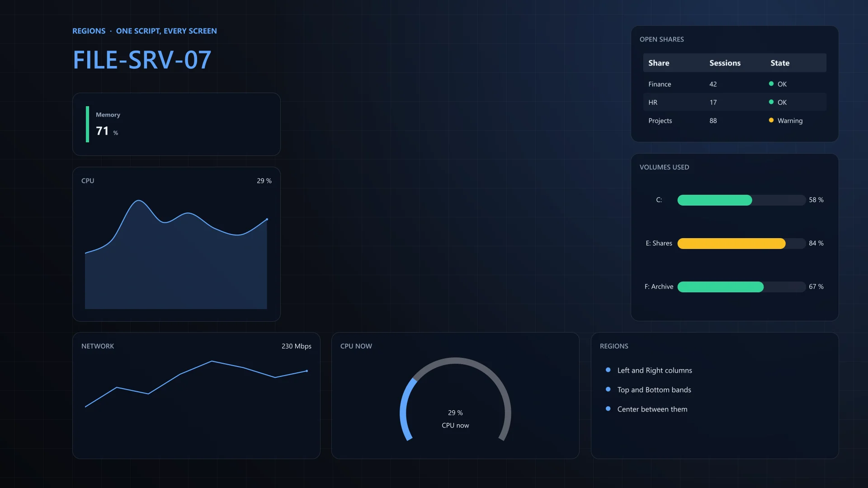Click the 'CPU now' gauge caption

(455, 425)
